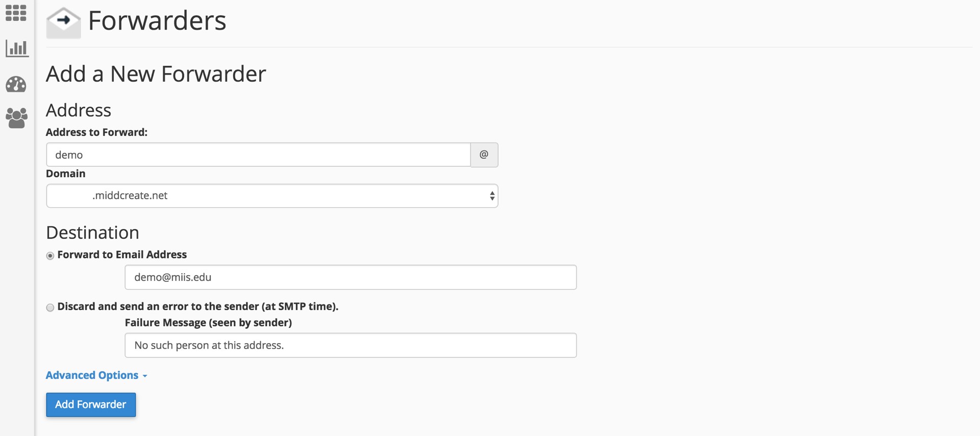The width and height of the screenshot is (980, 436).
Task: Select Discard and send error option
Action: [x=50, y=307]
